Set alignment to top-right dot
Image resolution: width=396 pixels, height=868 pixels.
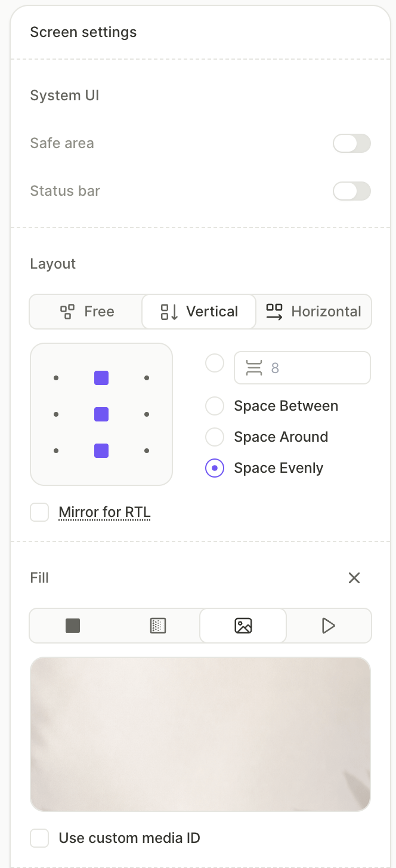[147, 378]
